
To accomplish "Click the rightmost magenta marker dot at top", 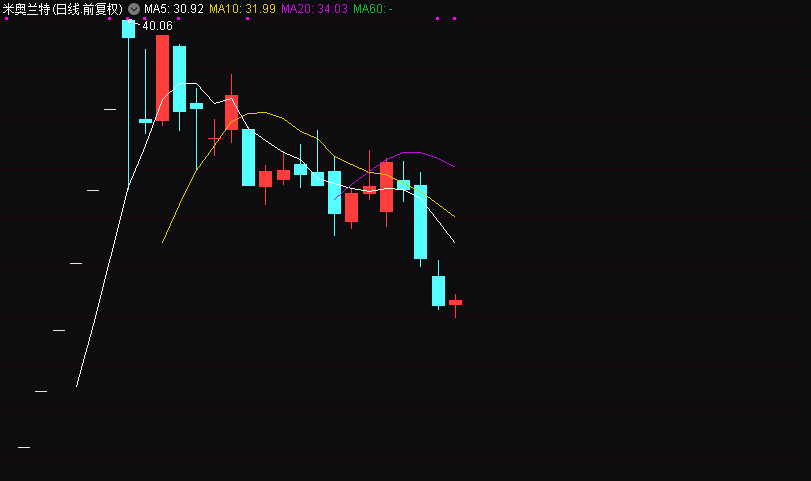I will 454,18.
